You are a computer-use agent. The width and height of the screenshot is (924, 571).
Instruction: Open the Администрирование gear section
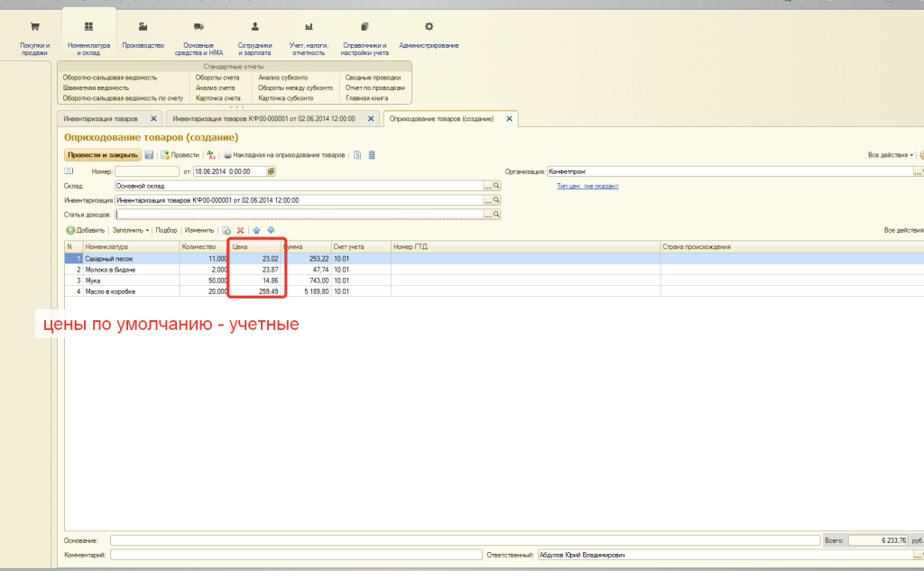click(429, 34)
